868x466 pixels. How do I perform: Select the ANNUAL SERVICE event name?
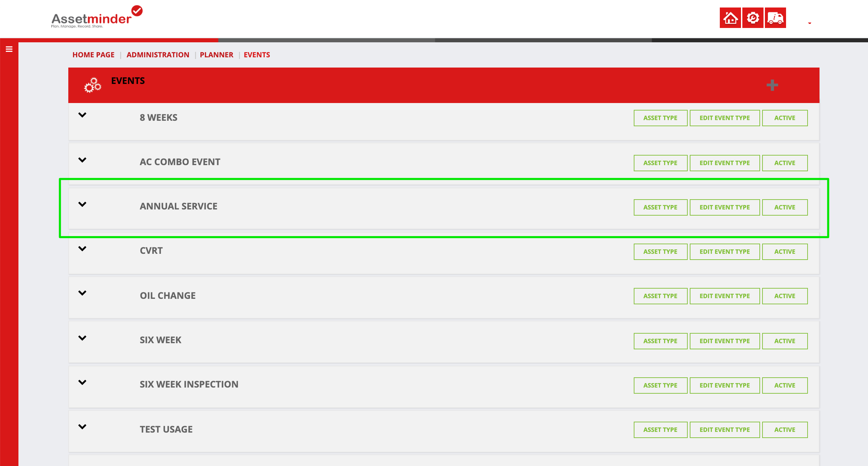click(x=179, y=206)
